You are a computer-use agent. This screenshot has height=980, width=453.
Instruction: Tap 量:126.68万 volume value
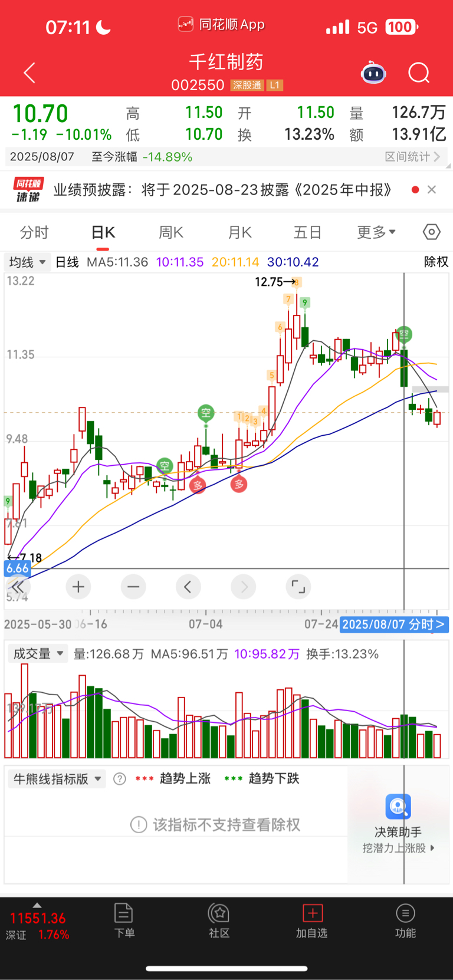pyautogui.click(x=109, y=654)
